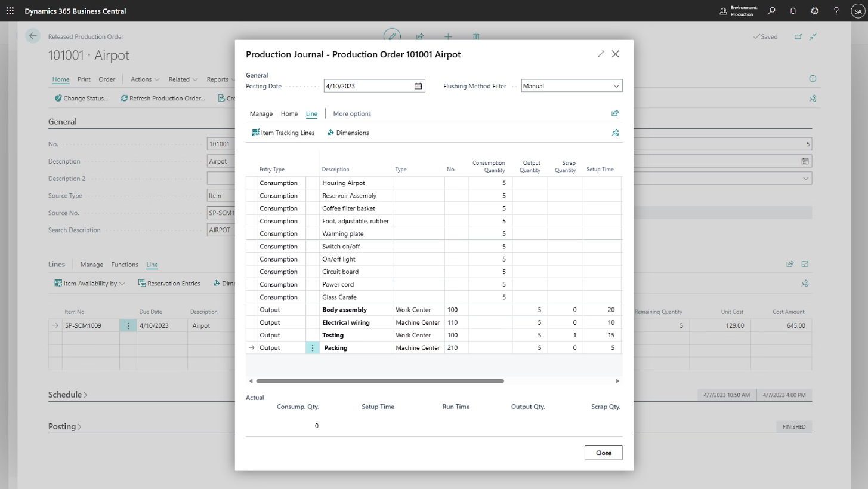Open the notifications bell

pos(794,11)
